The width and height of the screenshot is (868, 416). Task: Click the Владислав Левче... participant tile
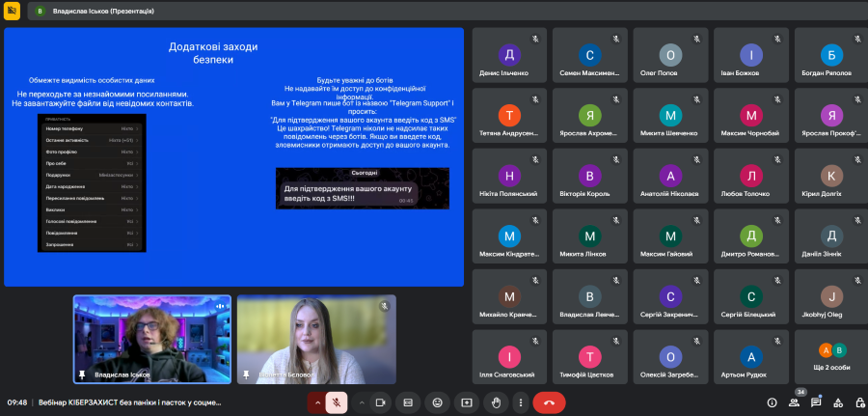[x=590, y=296]
